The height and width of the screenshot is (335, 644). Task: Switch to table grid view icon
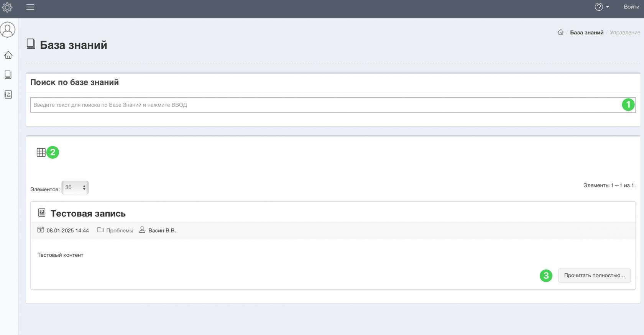click(41, 153)
